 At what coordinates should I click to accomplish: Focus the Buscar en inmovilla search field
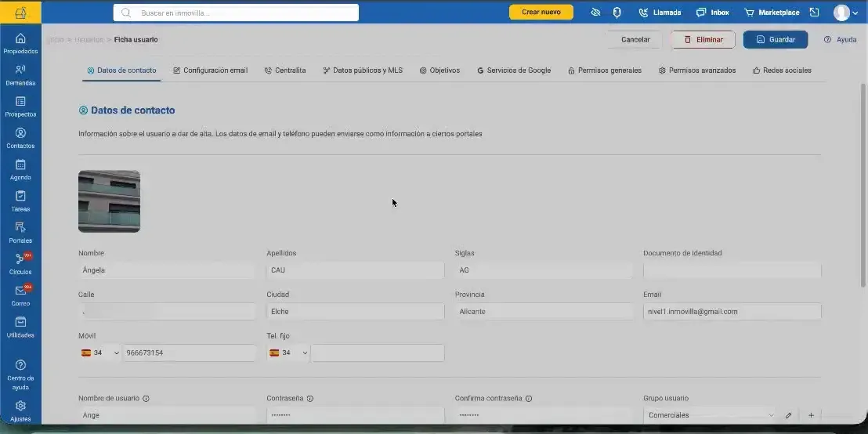click(236, 13)
